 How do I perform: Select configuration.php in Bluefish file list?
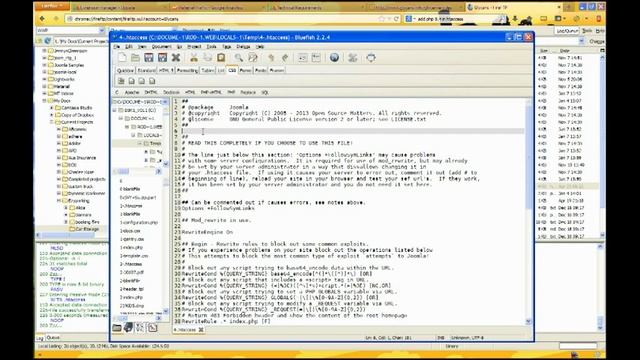click(139, 222)
